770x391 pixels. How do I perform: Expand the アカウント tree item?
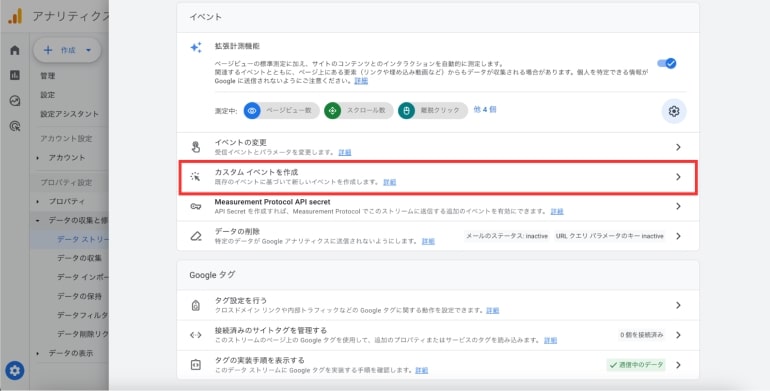click(38, 158)
